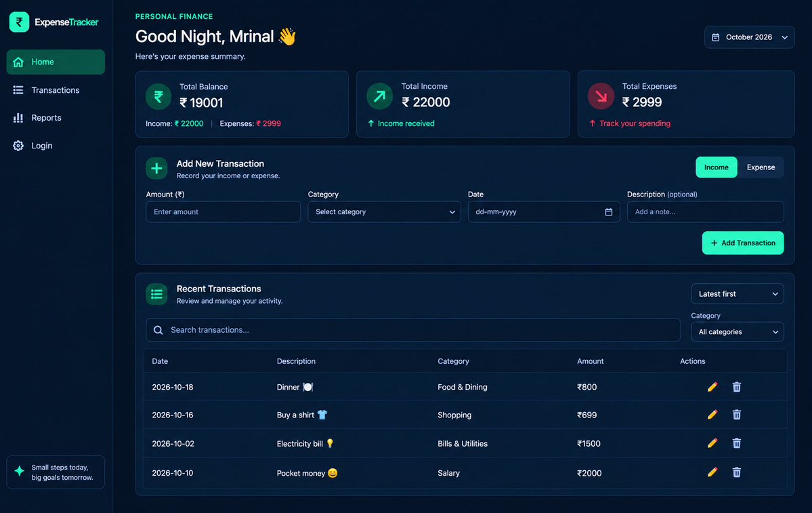Viewport: 812px width, 513px height.
Task: Click the ₹1500 amount cell
Action: (x=589, y=444)
